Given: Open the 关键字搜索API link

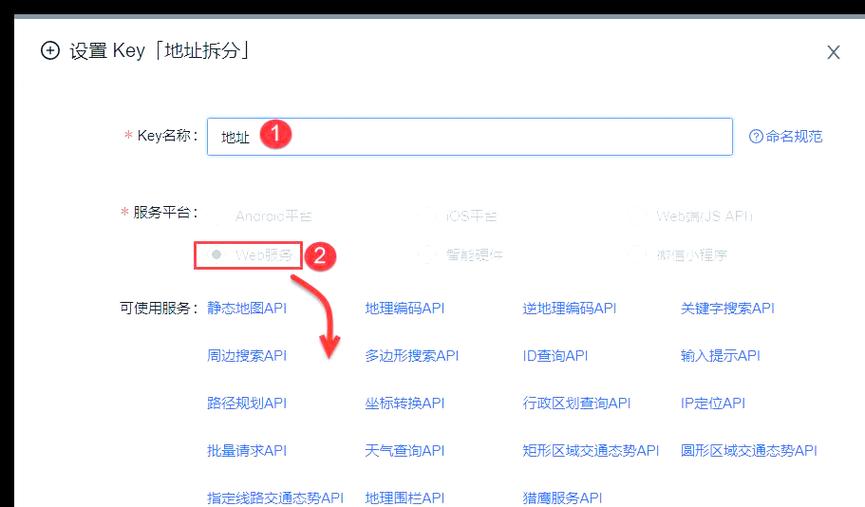Looking at the screenshot, I should 728,308.
